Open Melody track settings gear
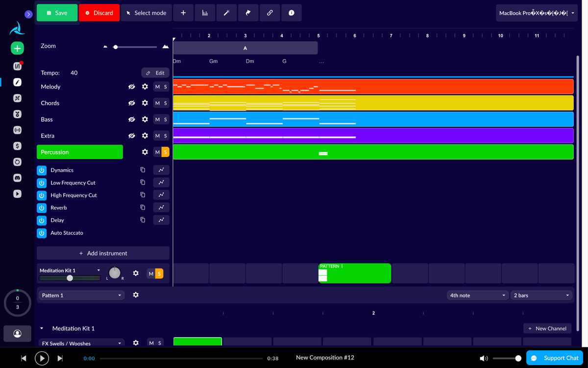The height and width of the screenshot is (368, 588). tap(145, 87)
